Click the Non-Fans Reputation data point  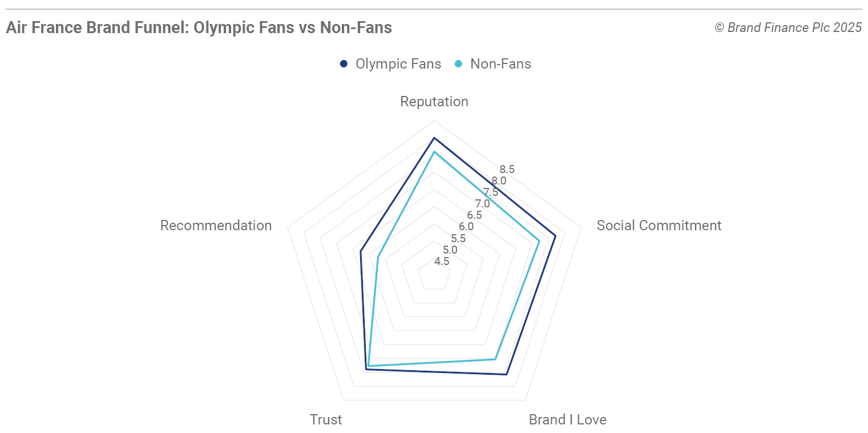click(434, 152)
